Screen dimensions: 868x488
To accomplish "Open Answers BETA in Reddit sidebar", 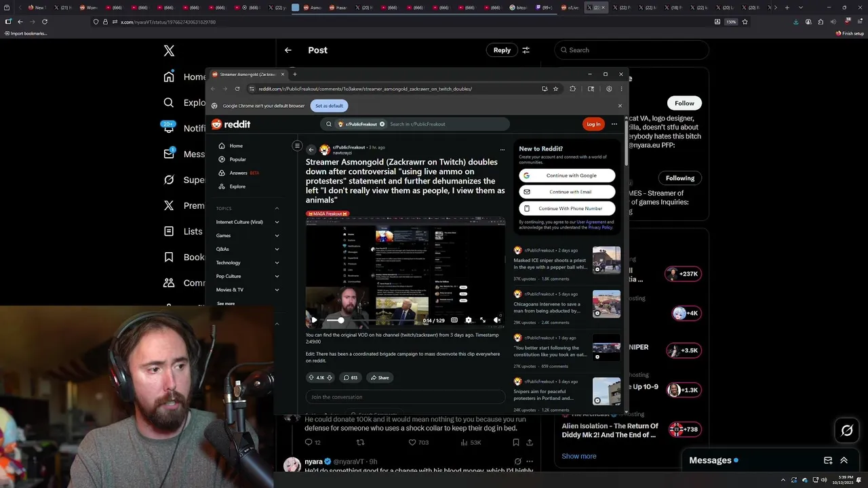I will coord(239,173).
